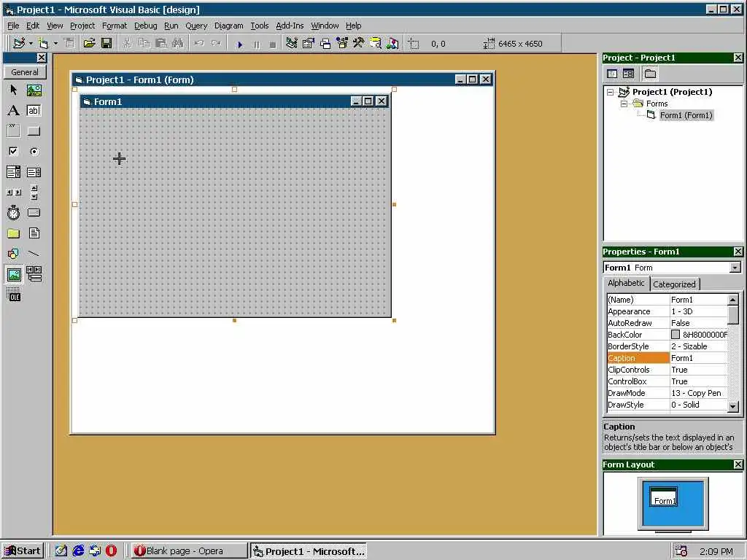Click the Windows Start button

pos(23,551)
